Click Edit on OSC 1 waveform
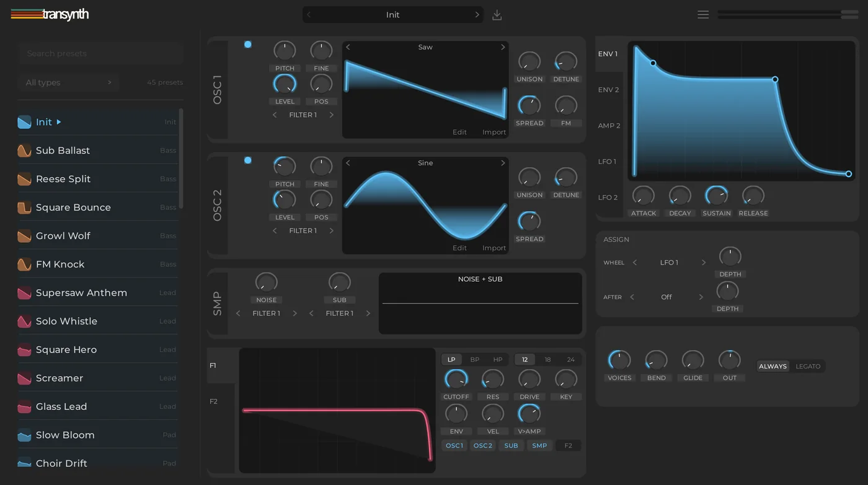The image size is (868, 485). (x=459, y=132)
